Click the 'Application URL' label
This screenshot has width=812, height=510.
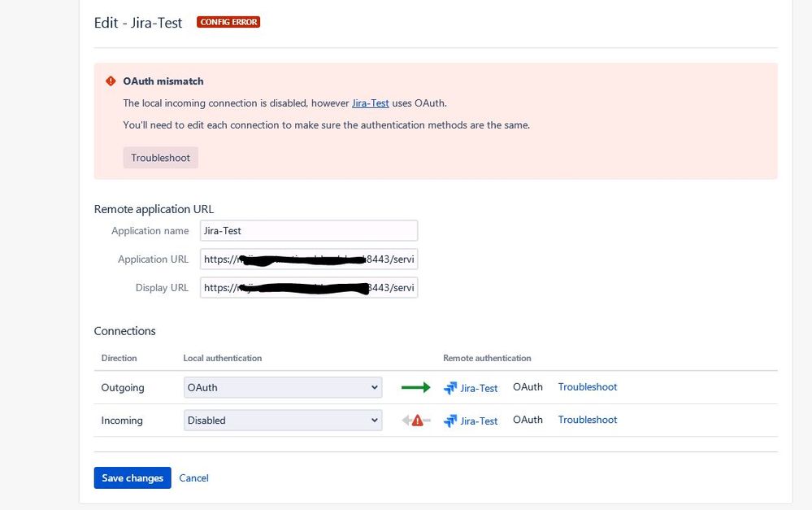point(154,259)
